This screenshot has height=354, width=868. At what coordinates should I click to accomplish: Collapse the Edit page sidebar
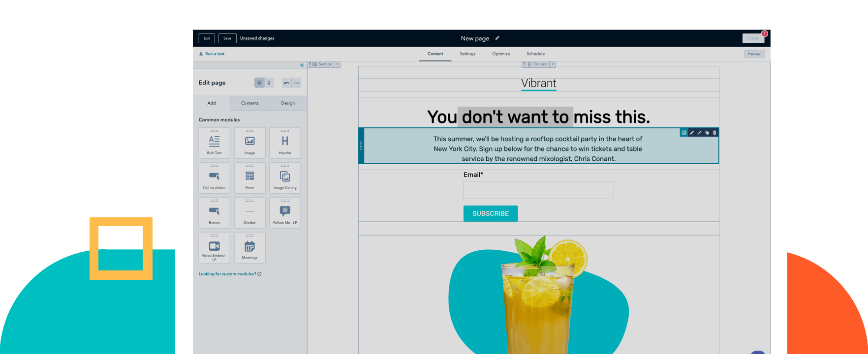tap(302, 65)
